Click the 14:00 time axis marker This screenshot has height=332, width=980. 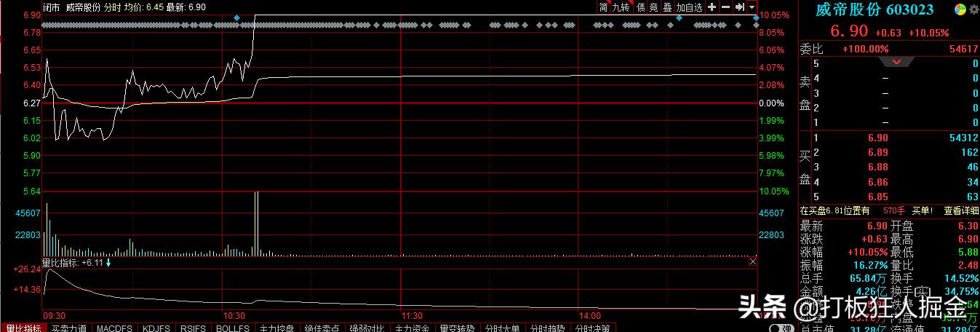[x=589, y=316]
